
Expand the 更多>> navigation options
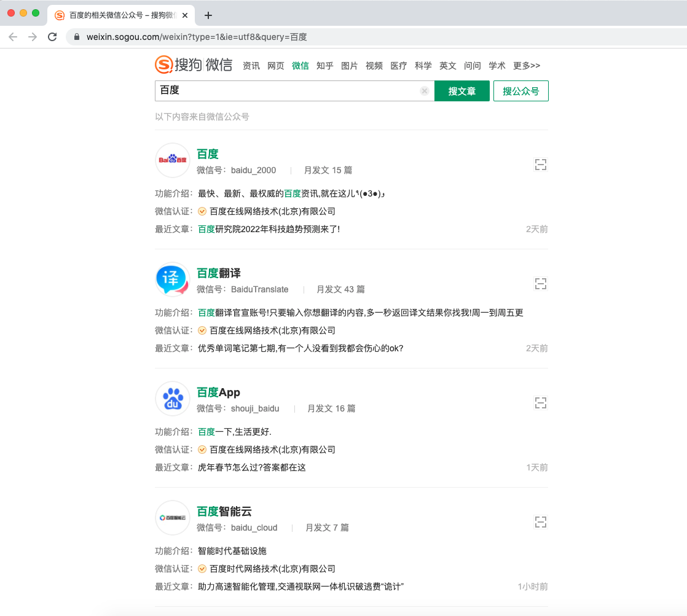[526, 66]
